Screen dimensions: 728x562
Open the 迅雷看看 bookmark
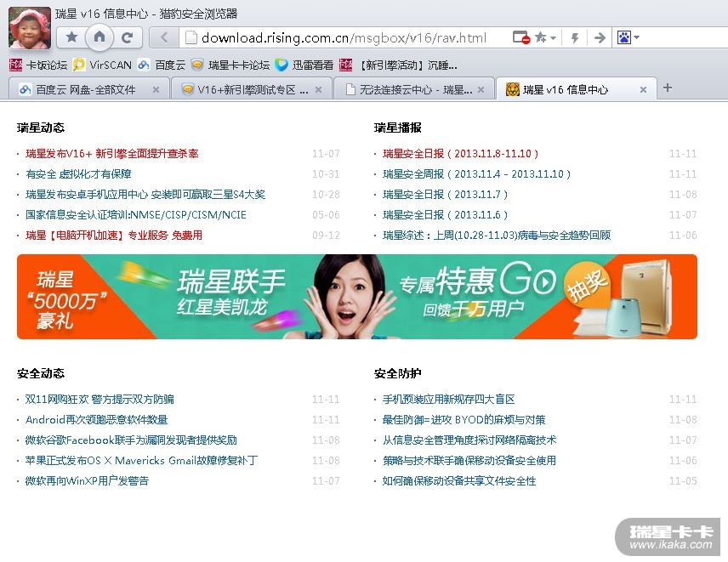click(304, 65)
